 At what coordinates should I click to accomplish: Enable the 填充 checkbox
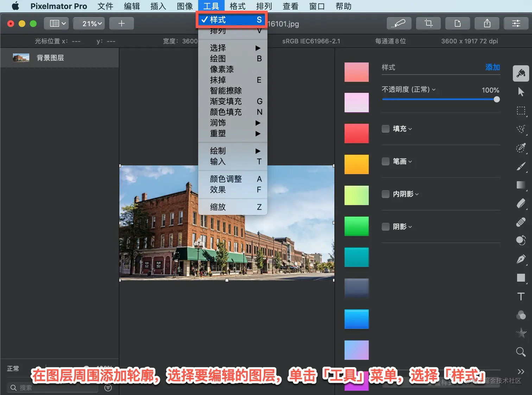pyautogui.click(x=386, y=129)
